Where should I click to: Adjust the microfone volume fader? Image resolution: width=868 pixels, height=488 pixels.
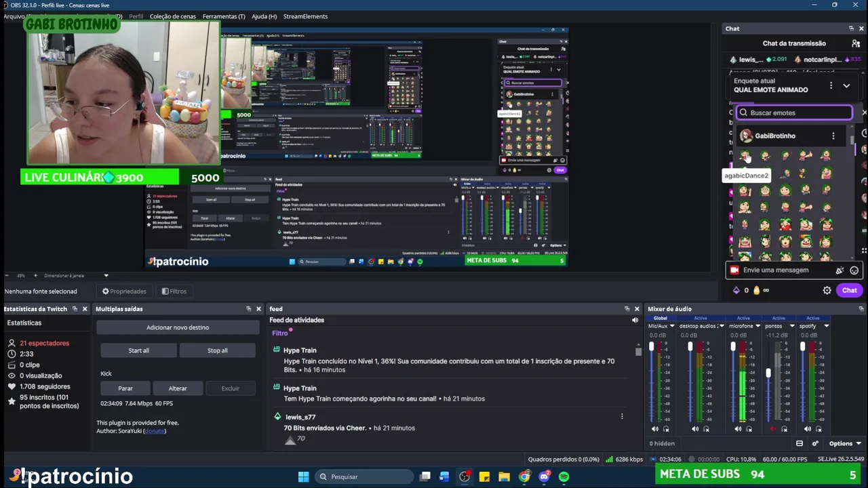pyautogui.click(x=733, y=348)
